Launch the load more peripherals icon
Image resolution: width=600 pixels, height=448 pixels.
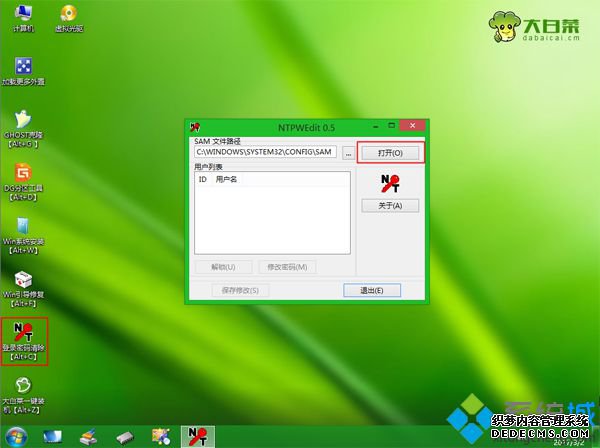[x=23, y=71]
